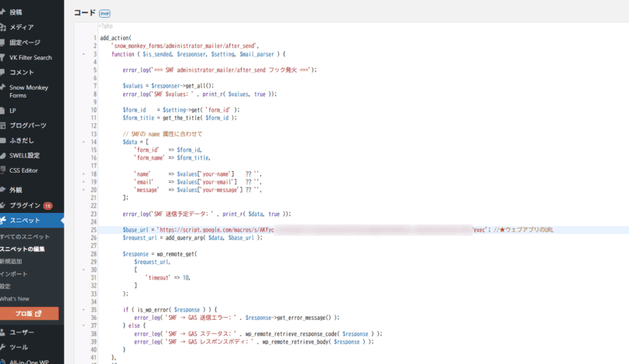Image resolution: width=629 pixels, height=364 pixels.
Task: Click $values = $responser->get_all() line
Action: 169,86
